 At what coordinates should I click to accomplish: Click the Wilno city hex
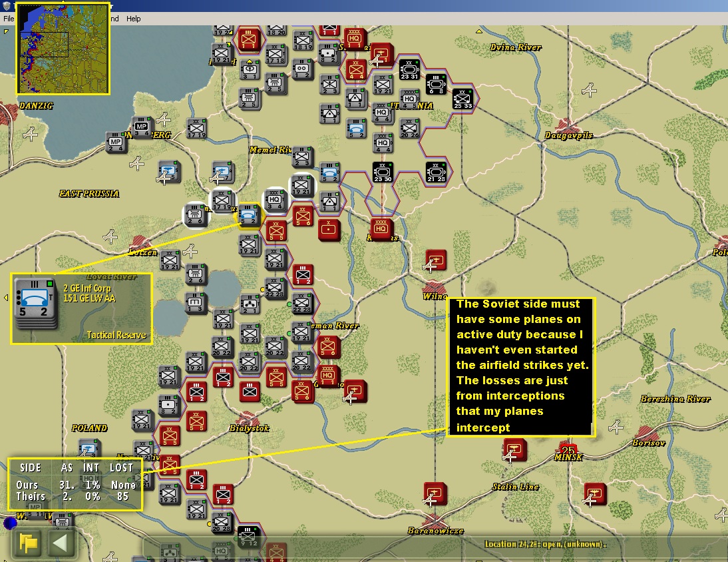(x=435, y=288)
